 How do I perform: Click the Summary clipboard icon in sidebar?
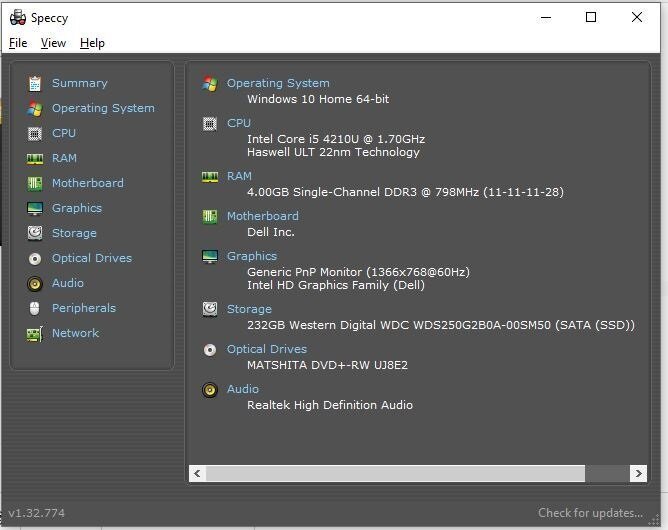pos(35,84)
